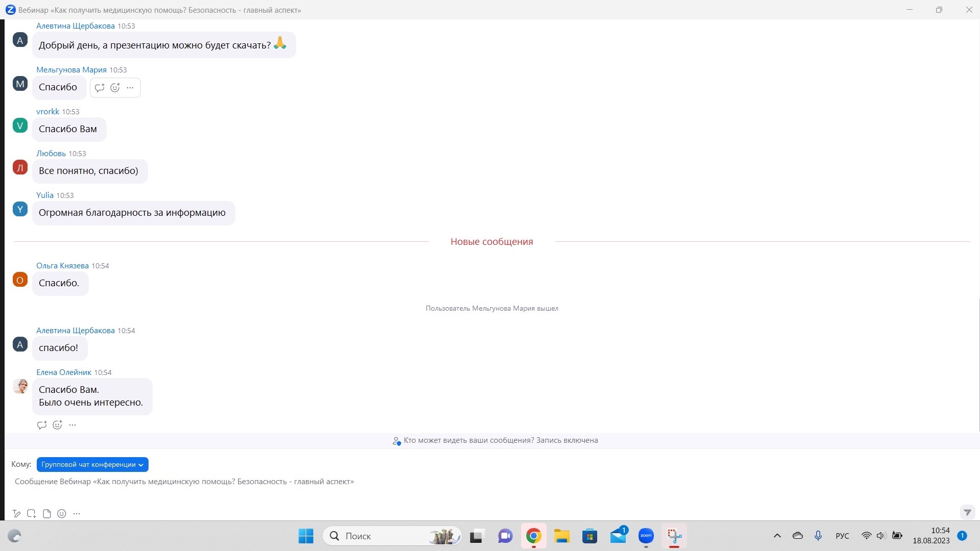Open the text formatting tool in chat
The width and height of the screenshot is (980, 551).
17,514
